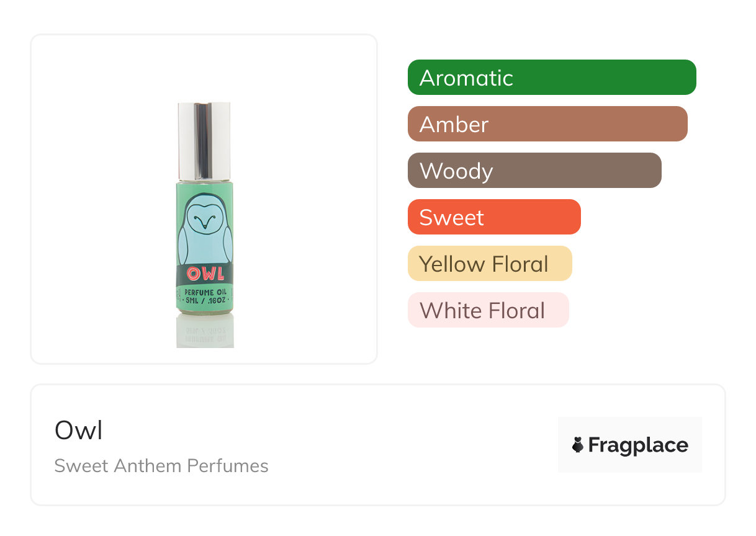Click the bottle's reflection below the product image
This screenshot has height=536, width=756.
[205, 332]
